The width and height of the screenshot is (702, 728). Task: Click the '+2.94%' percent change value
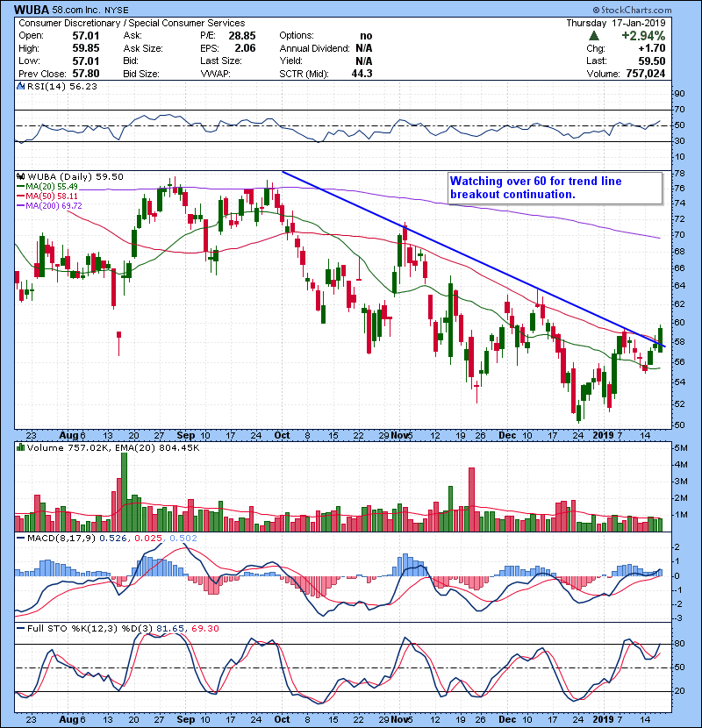(643, 36)
